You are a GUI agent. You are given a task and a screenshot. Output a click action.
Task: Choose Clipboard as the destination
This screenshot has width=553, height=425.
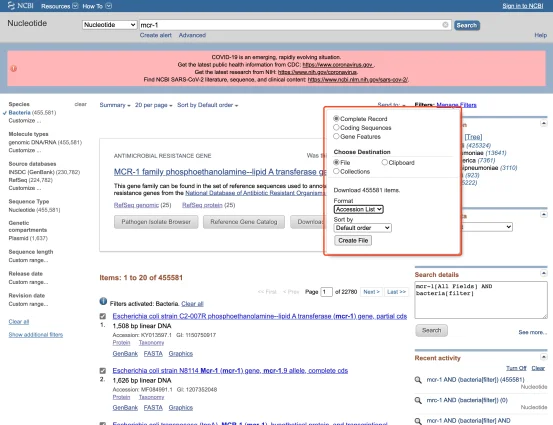tap(384, 162)
